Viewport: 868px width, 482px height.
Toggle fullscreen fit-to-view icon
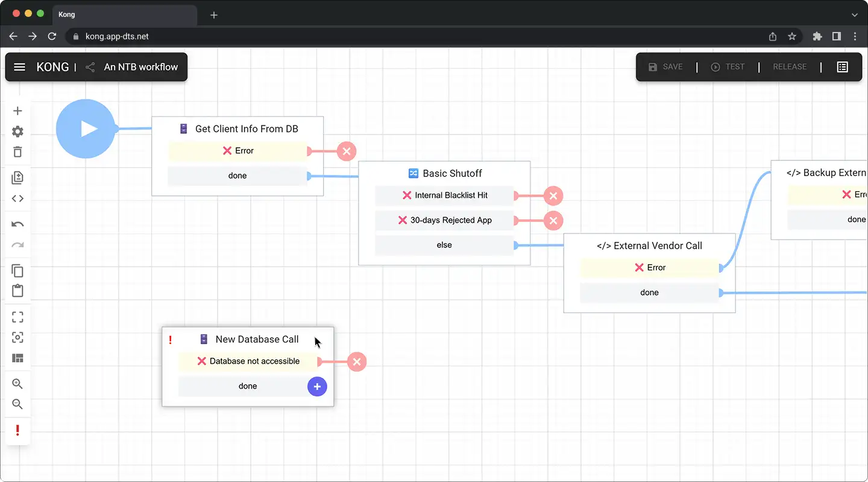pos(17,317)
